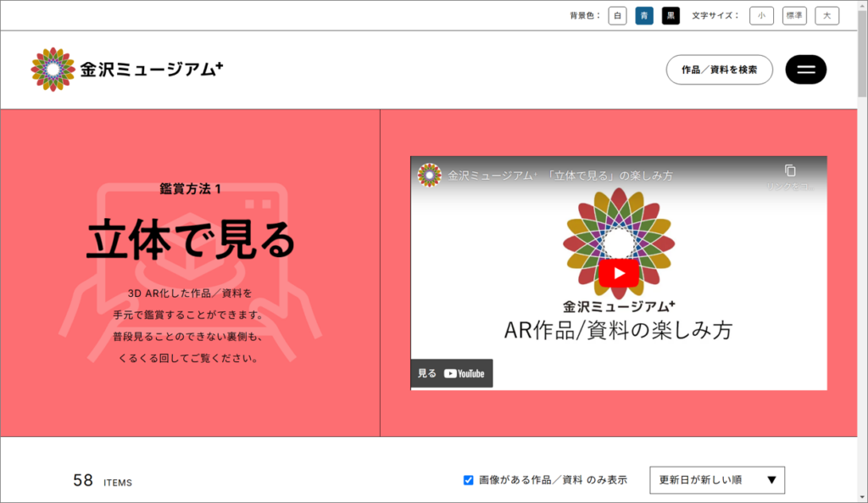Click the 作品／資料を検索 button

(x=720, y=70)
